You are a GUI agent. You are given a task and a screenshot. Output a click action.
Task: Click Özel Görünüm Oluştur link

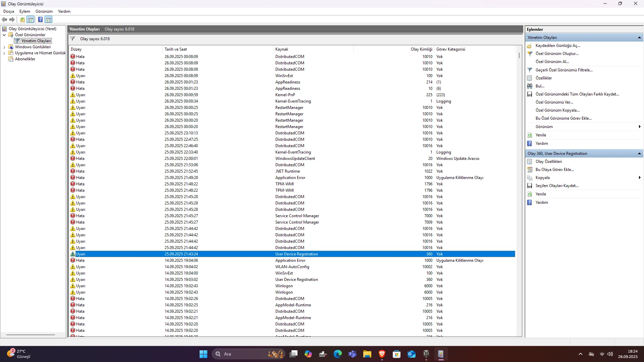coord(557,54)
